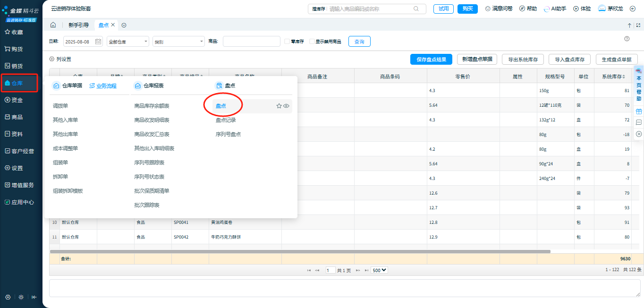Click the search magnifier icon
Screen dimensions: 644x308
[x=416, y=9]
